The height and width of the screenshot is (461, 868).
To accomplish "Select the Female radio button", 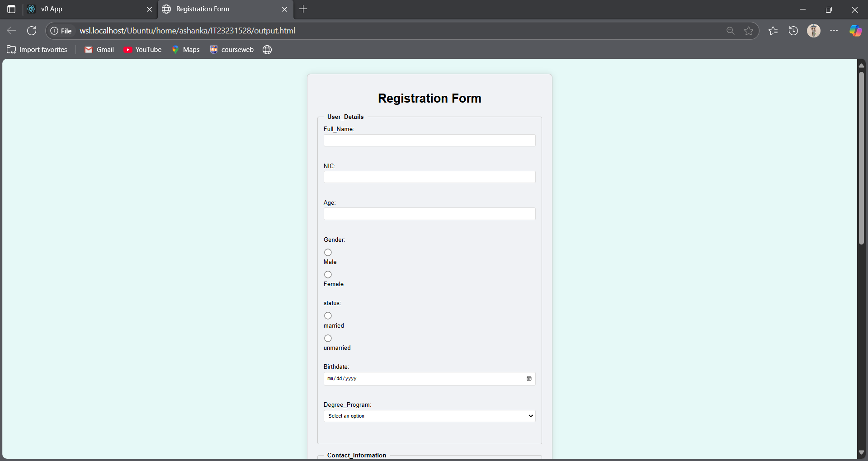I will pos(328,274).
